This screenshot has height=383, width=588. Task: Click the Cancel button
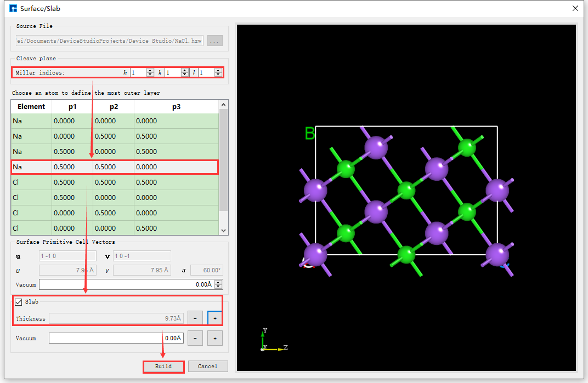208,367
